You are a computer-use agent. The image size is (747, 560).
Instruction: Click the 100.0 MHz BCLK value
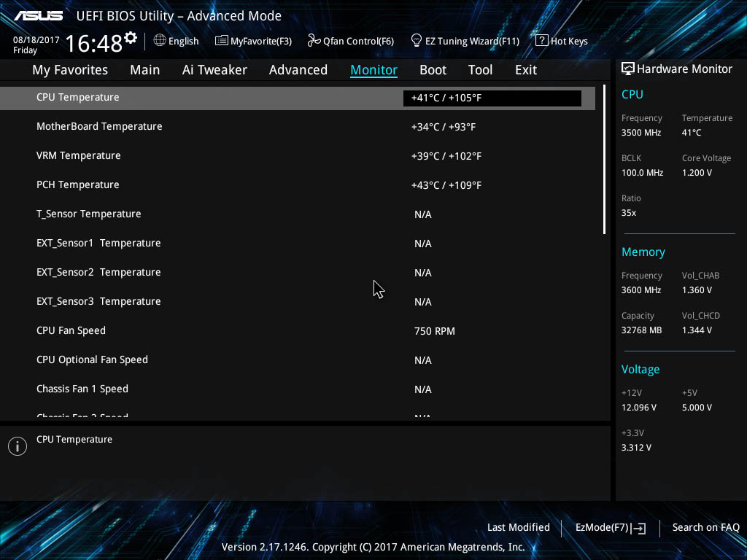(x=642, y=173)
